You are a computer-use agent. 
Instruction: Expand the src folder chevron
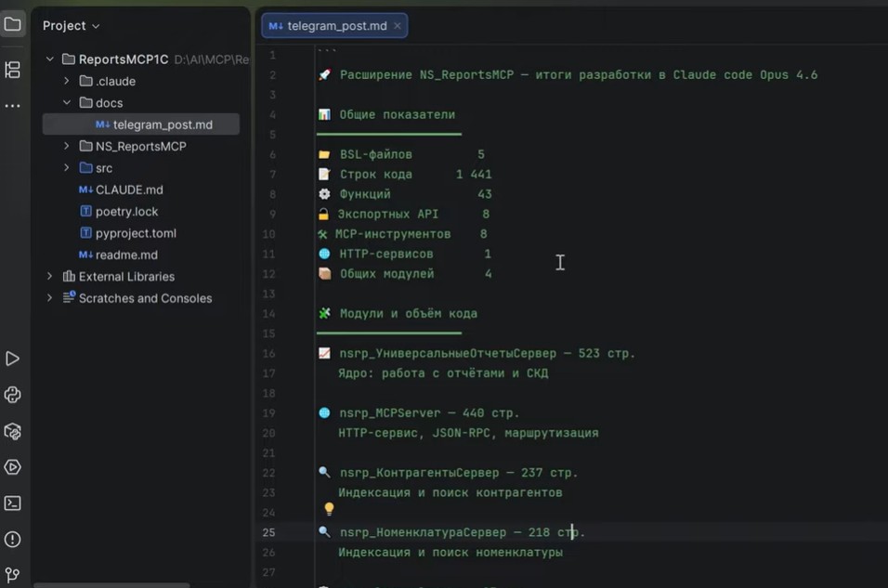tap(67, 168)
